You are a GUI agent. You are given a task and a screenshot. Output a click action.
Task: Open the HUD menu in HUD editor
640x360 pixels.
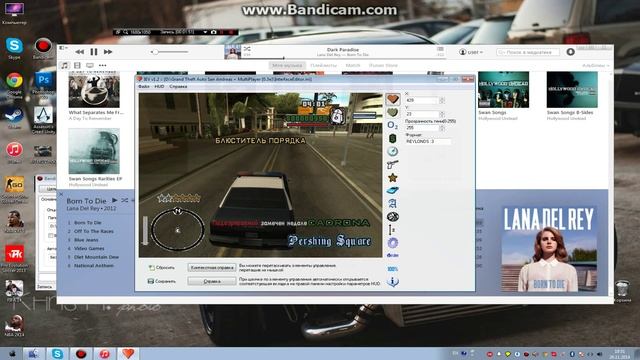click(159, 87)
